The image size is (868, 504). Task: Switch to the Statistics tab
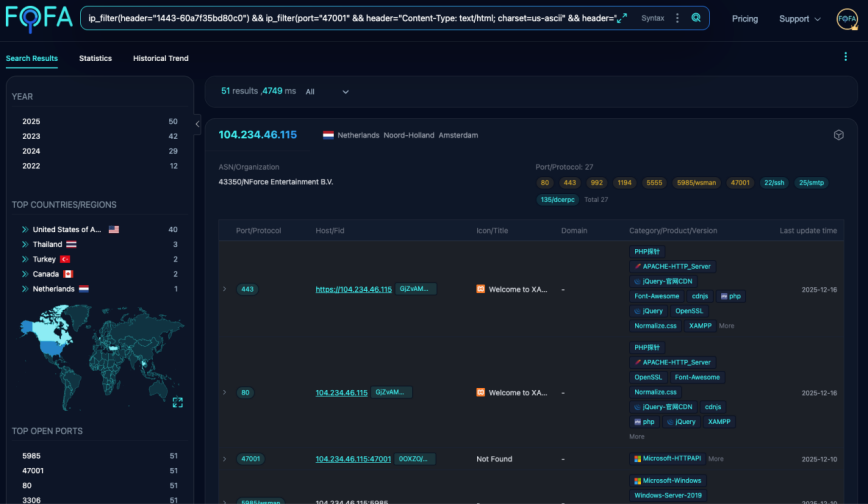(95, 58)
